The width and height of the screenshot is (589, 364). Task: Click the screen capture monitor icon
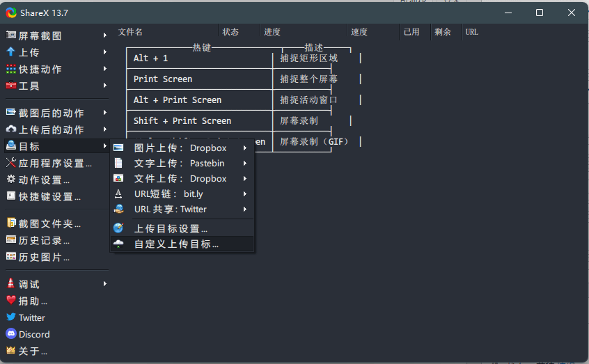pos(11,35)
